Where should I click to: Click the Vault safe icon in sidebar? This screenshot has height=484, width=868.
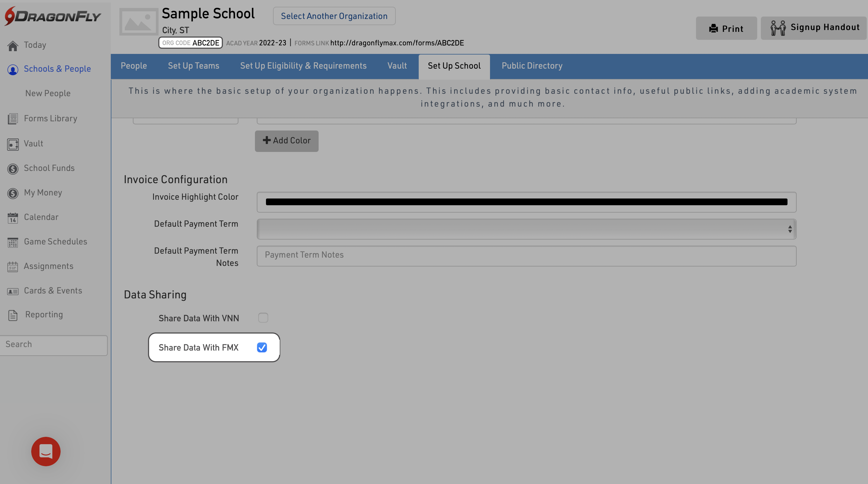click(x=13, y=144)
